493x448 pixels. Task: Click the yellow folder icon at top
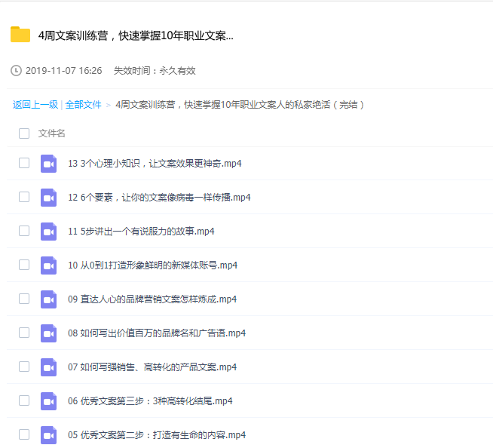point(20,34)
